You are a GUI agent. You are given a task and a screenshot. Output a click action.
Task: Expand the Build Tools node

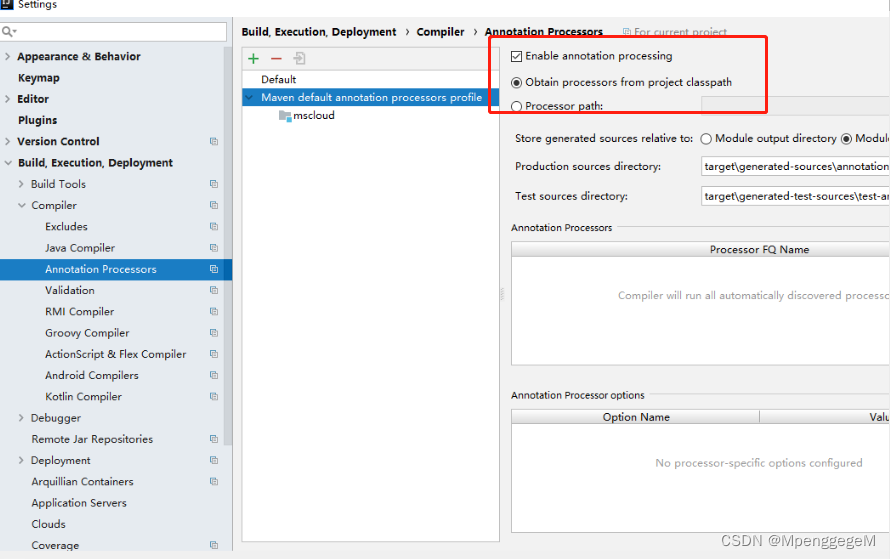click(21, 184)
